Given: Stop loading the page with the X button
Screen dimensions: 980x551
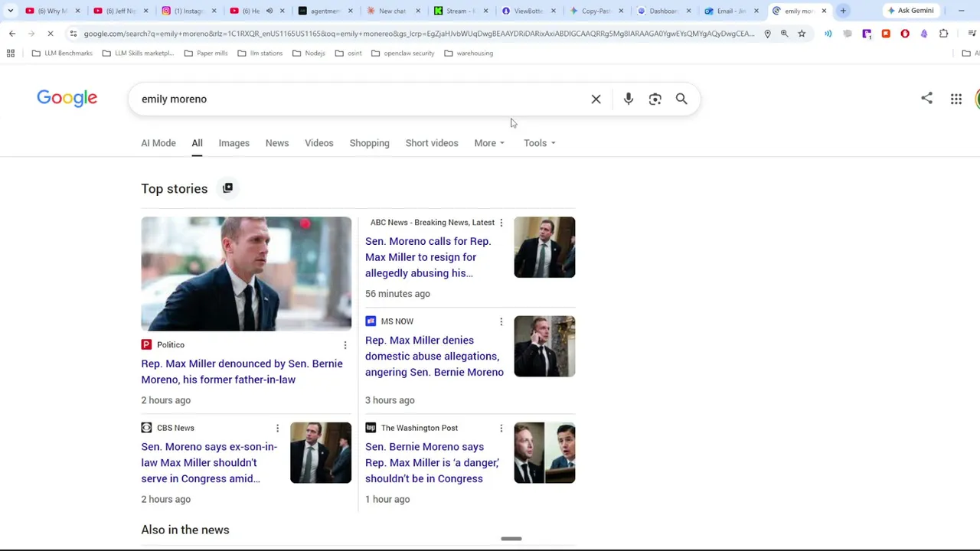Looking at the screenshot, I should [51, 34].
